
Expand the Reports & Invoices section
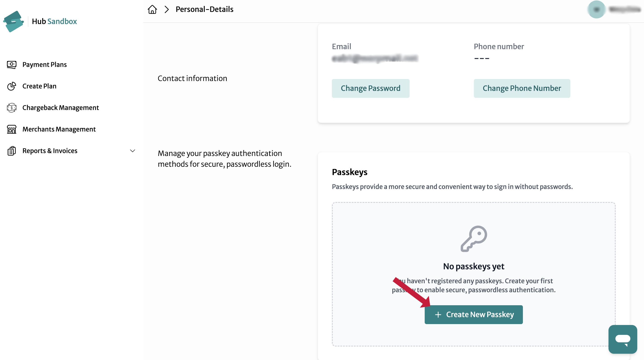point(50,151)
